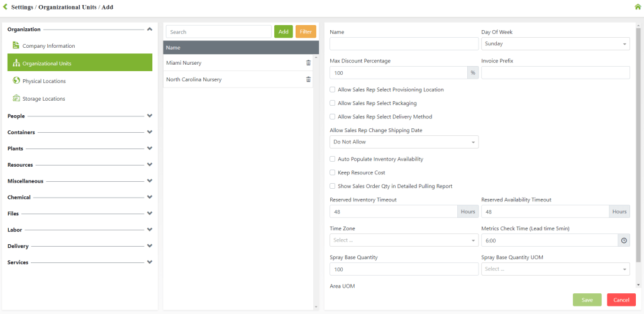The width and height of the screenshot is (644, 314).
Task: Open the Time Zone select dropdown
Action: 404,240
